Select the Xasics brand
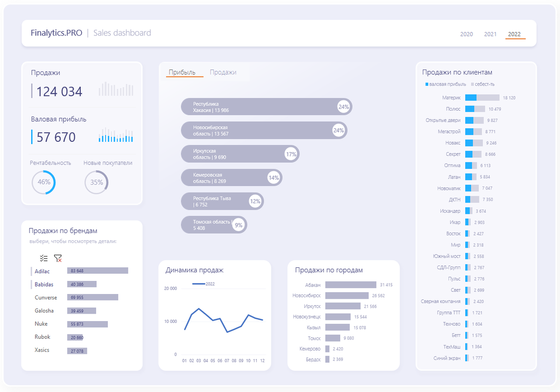 42,350
